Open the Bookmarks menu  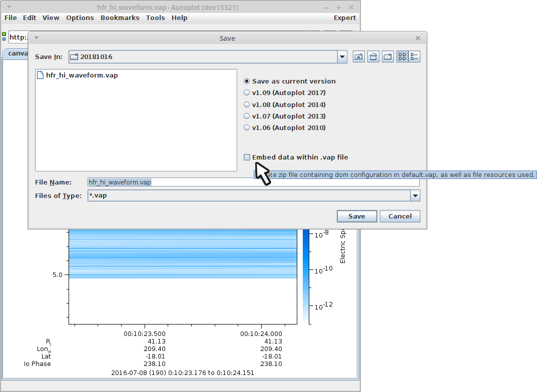tap(120, 17)
